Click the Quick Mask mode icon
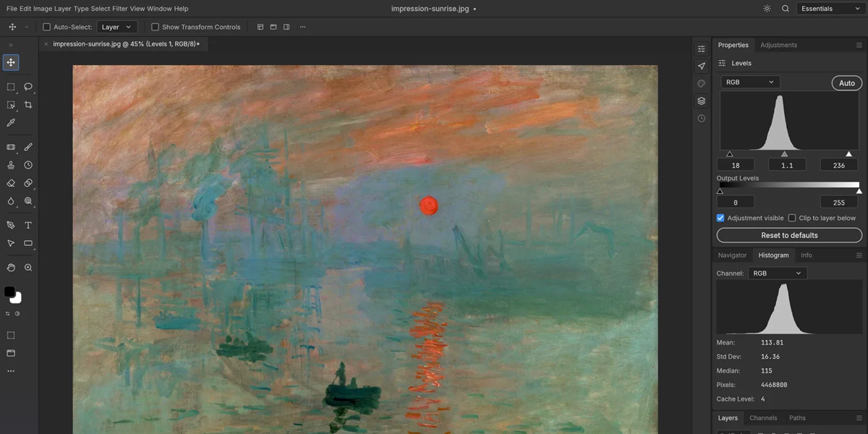The width and height of the screenshot is (868, 434). (x=11, y=335)
